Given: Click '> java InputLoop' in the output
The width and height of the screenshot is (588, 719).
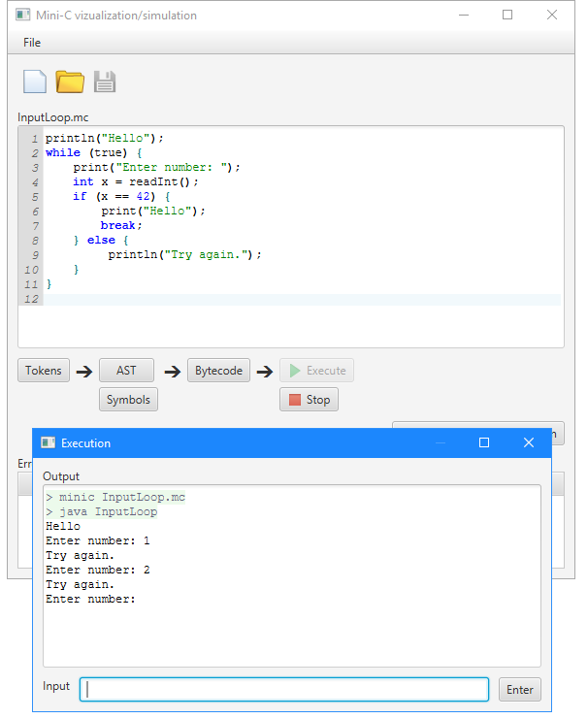Looking at the screenshot, I should [101, 511].
